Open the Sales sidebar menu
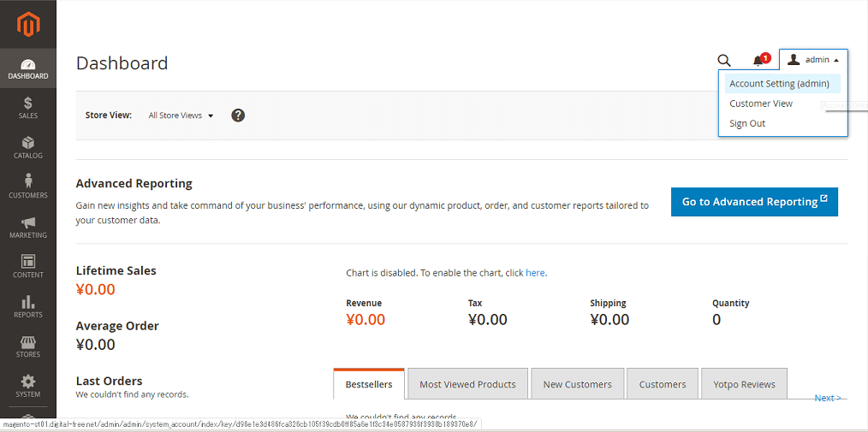 tap(27, 109)
